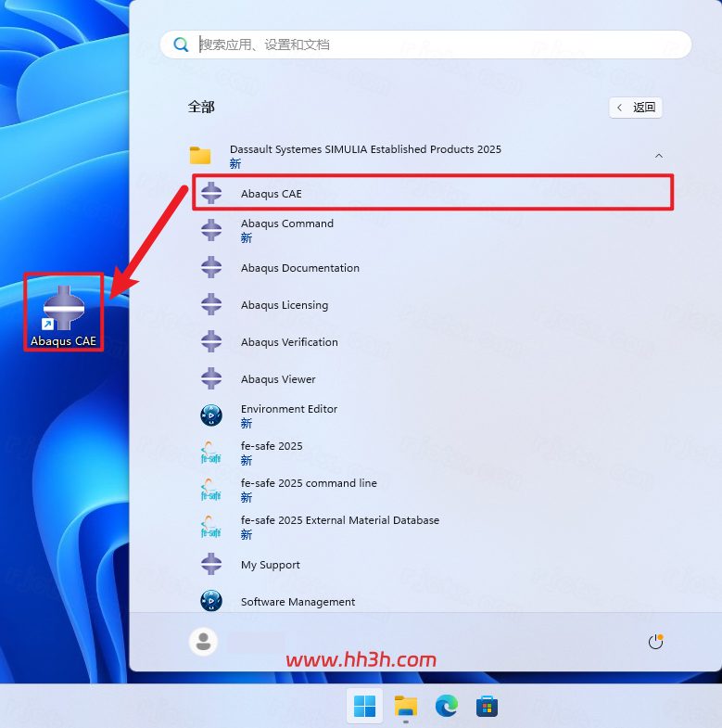
Task: Open Abaqus Viewer
Action: tap(433, 379)
